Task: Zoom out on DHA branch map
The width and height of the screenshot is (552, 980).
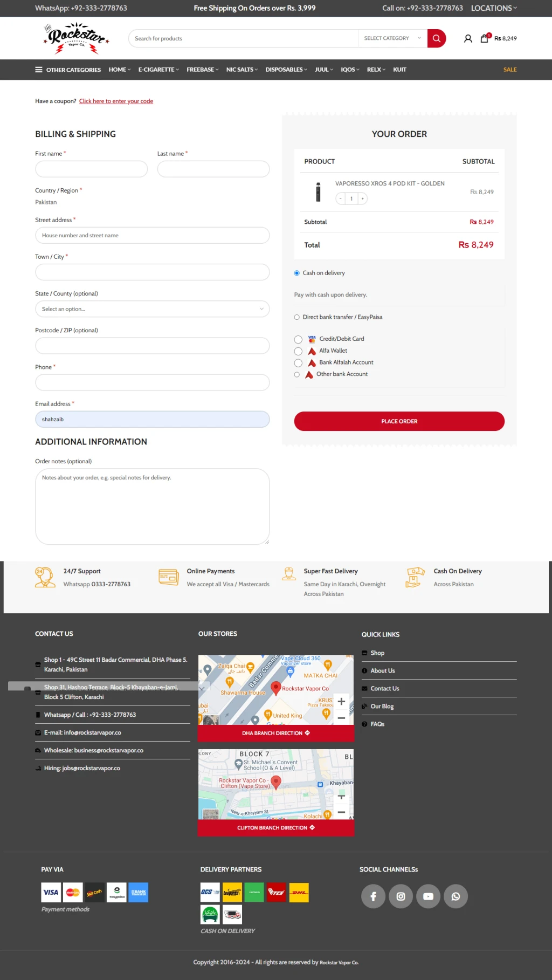Action: [x=341, y=718]
